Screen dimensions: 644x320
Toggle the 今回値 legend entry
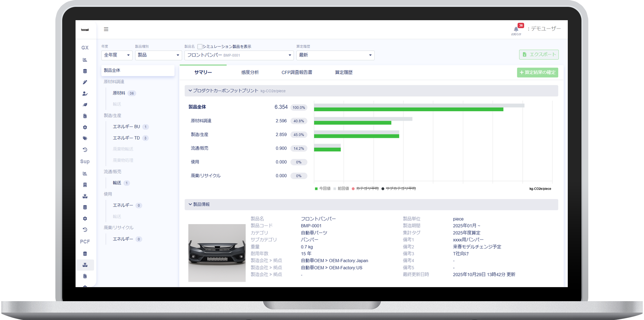(323, 189)
